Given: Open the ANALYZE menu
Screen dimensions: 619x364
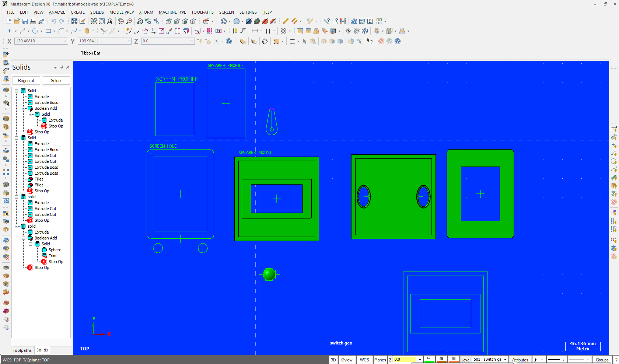Looking at the screenshot, I should 57,12.
